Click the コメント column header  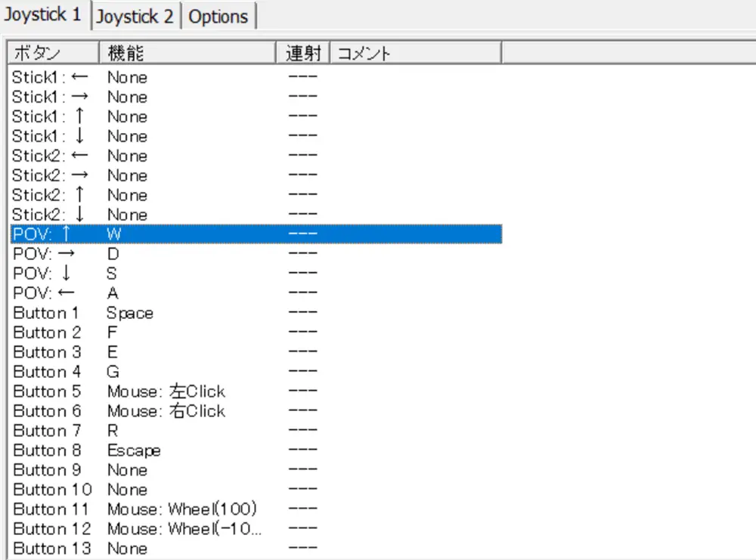(x=414, y=53)
